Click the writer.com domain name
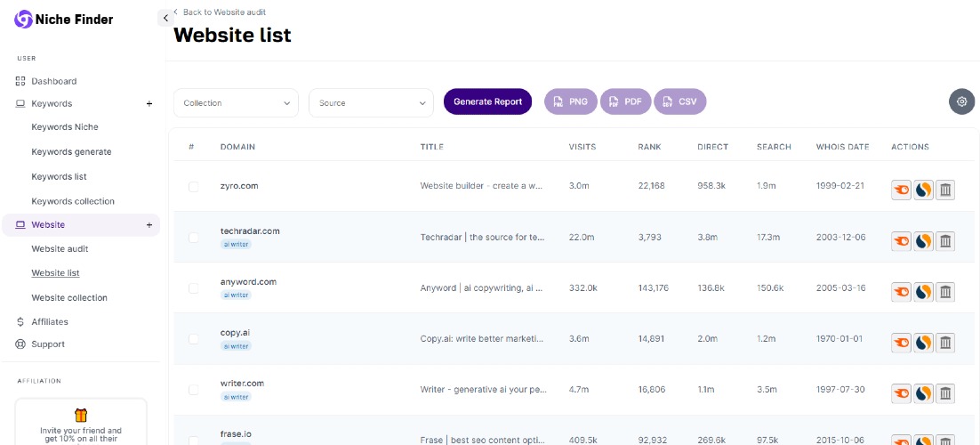This screenshot has height=445, width=980. pyautogui.click(x=243, y=383)
